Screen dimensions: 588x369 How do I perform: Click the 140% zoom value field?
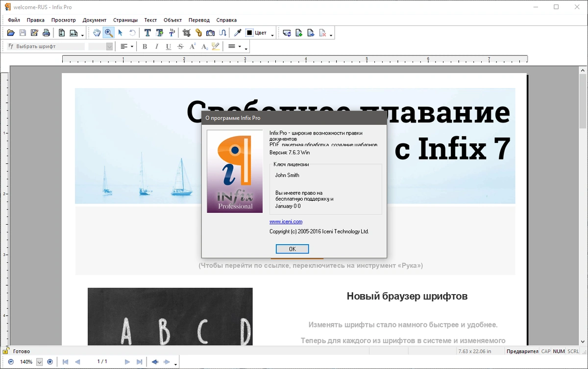26,362
